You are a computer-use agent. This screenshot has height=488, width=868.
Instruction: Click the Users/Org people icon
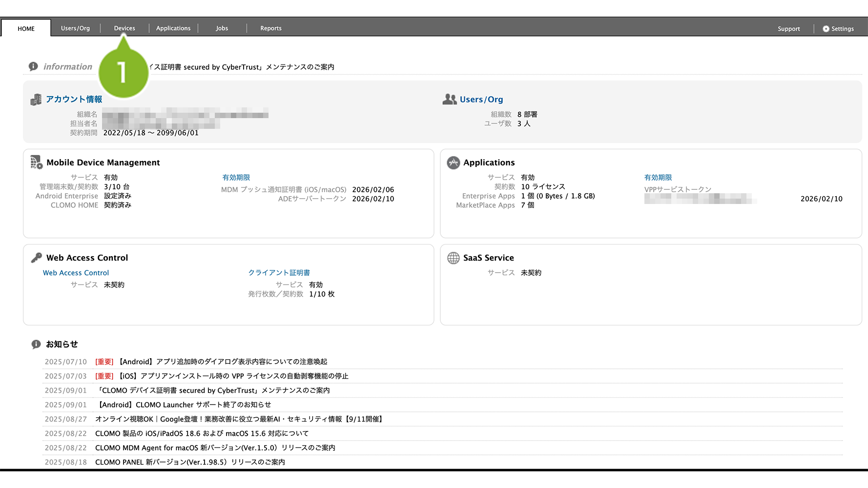[449, 100]
